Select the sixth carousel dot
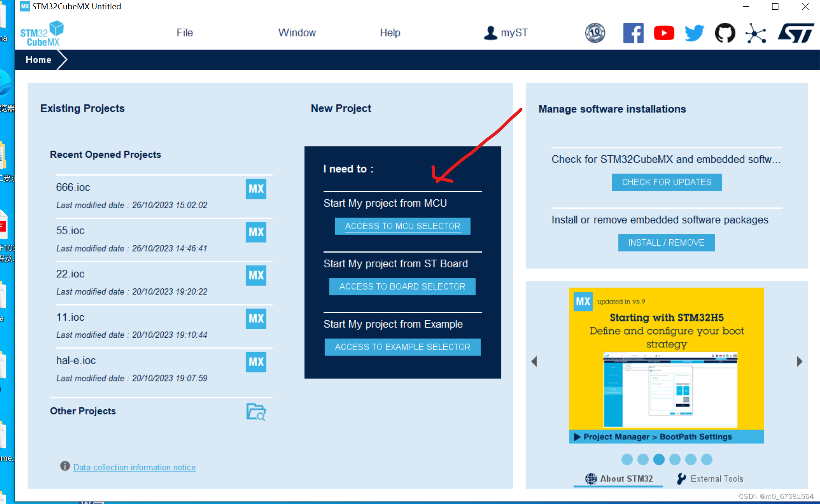The width and height of the screenshot is (820, 504). [x=707, y=459]
